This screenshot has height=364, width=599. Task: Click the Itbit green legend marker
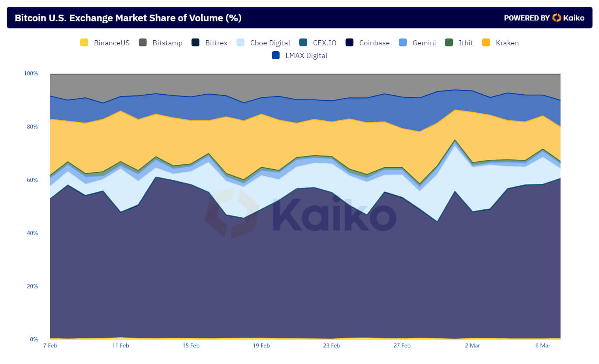pyautogui.click(x=449, y=43)
